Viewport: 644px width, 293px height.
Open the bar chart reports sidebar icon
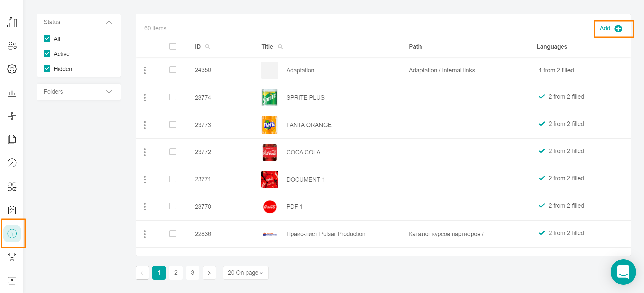tap(12, 93)
